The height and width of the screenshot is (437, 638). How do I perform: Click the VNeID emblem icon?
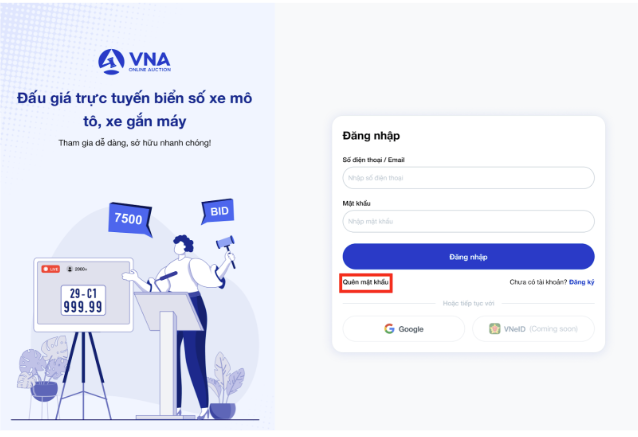click(494, 329)
